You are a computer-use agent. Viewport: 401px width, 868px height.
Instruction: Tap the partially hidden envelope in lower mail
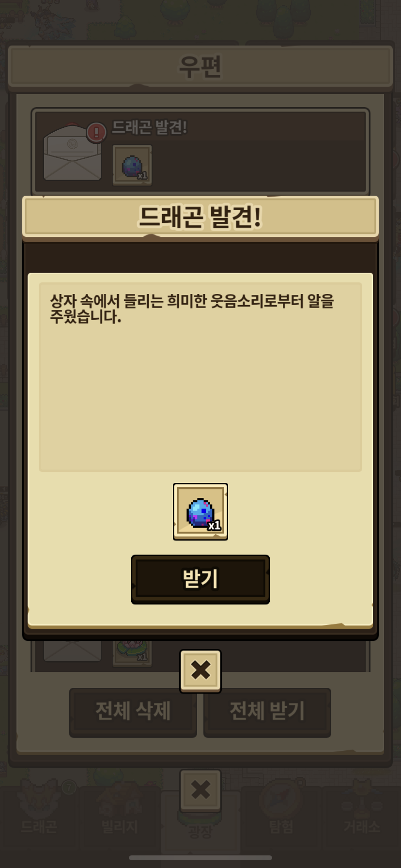[72, 650]
